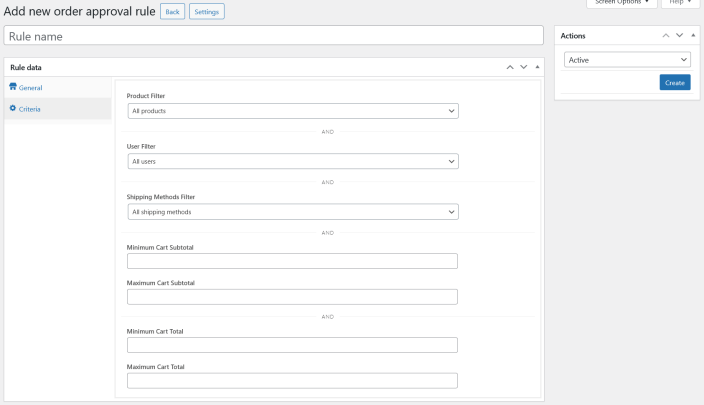Screen dimensions: 704x405
Task: Collapse the Rule data panel
Action: (x=538, y=67)
